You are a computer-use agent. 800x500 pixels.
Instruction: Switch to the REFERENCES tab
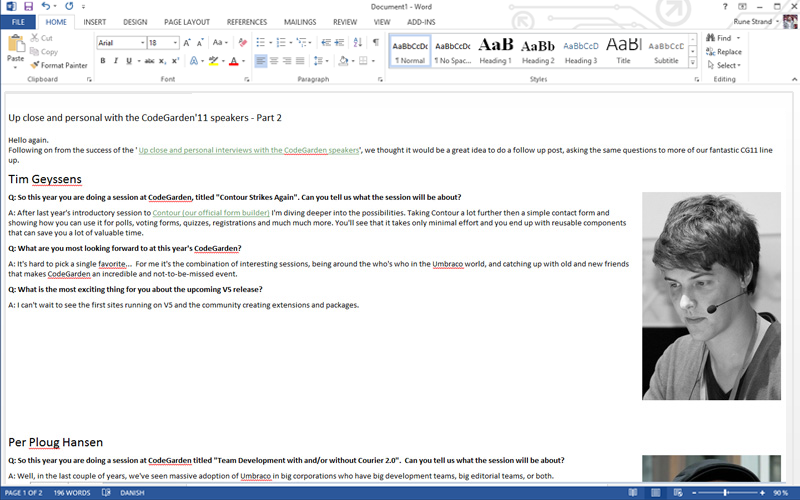pos(247,22)
